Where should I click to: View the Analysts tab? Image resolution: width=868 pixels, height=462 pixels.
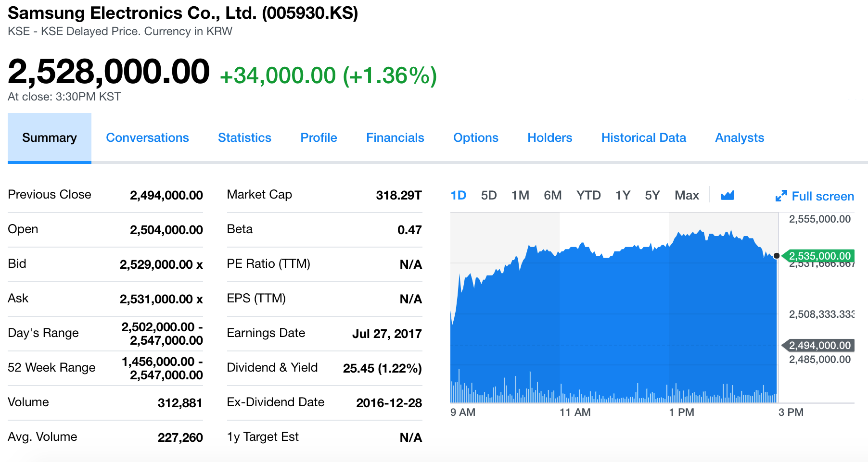tap(739, 137)
